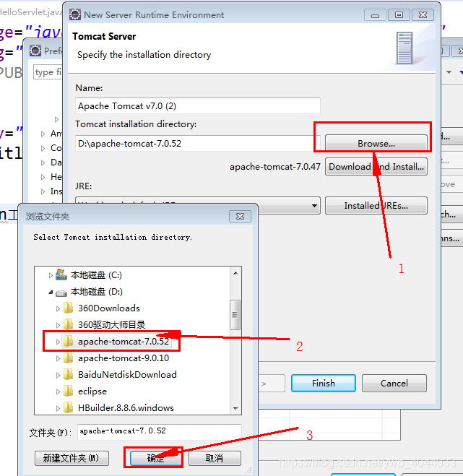This screenshot has width=463, height=476.
Task: Click filter text box in Preferences window
Action: coord(48,72)
